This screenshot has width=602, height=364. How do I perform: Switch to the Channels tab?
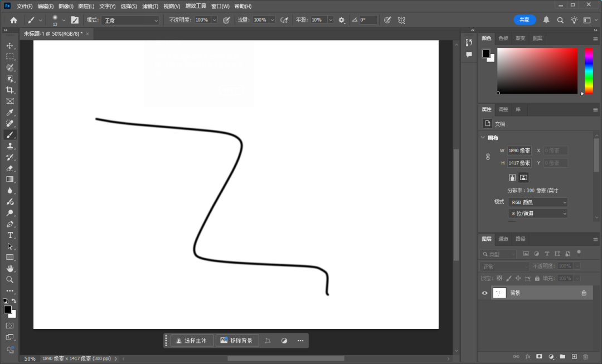(x=503, y=239)
